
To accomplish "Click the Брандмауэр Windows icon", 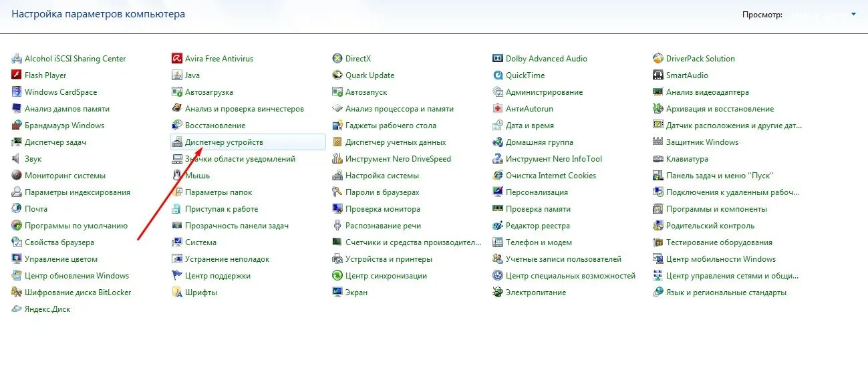I will click(x=17, y=126).
